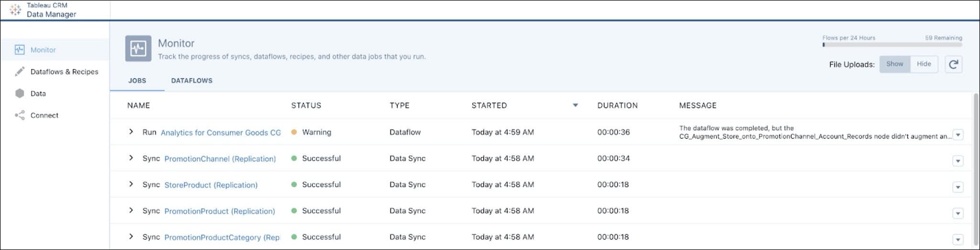Viewport: 980px width, 250px height.
Task: Open actions dropdown for PromotionProductCategory row
Action: coord(958,239)
